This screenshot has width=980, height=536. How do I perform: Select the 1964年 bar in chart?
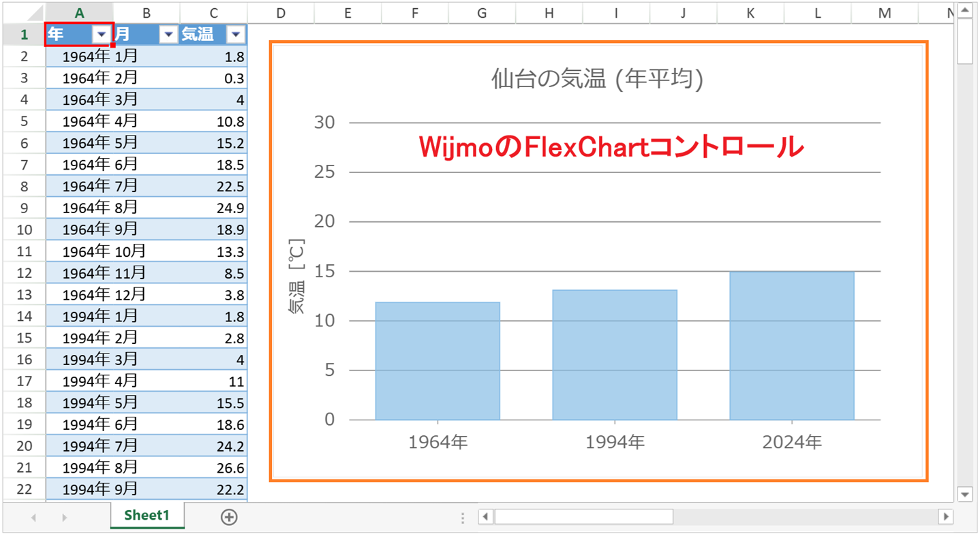pos(438,361)
